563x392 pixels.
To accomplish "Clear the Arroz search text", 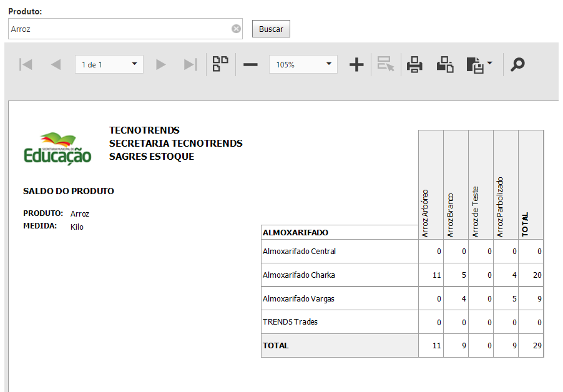I will point(236,28).
